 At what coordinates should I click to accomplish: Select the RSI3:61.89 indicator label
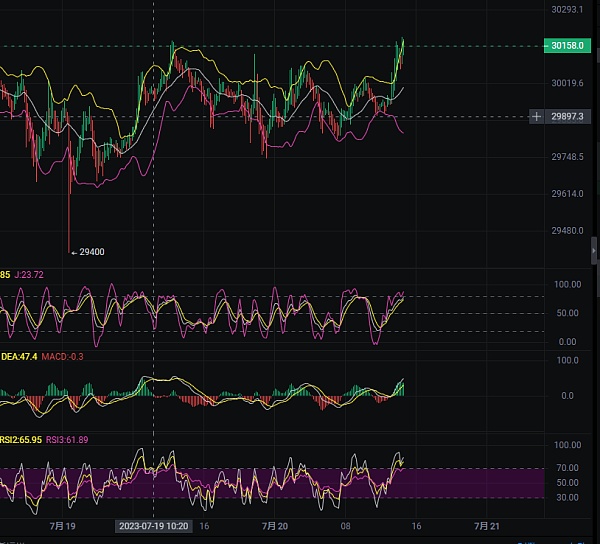68,439
